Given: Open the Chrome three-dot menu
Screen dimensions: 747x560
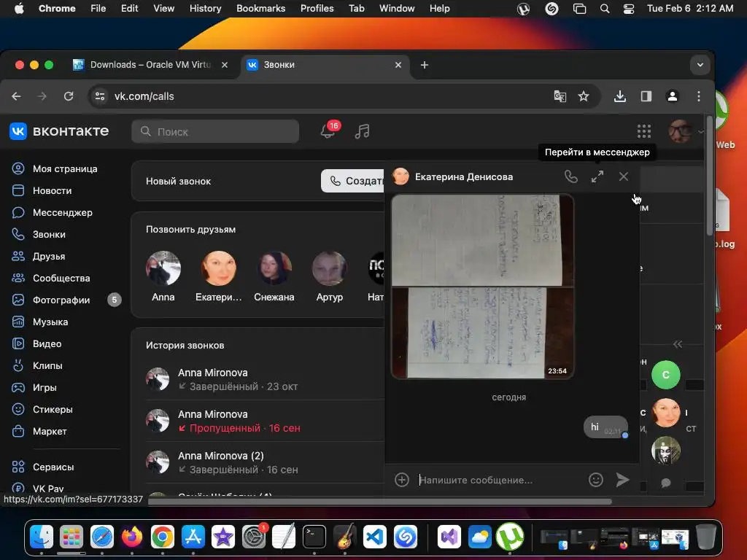Looking at the screenshot, I should coord(698,96).
